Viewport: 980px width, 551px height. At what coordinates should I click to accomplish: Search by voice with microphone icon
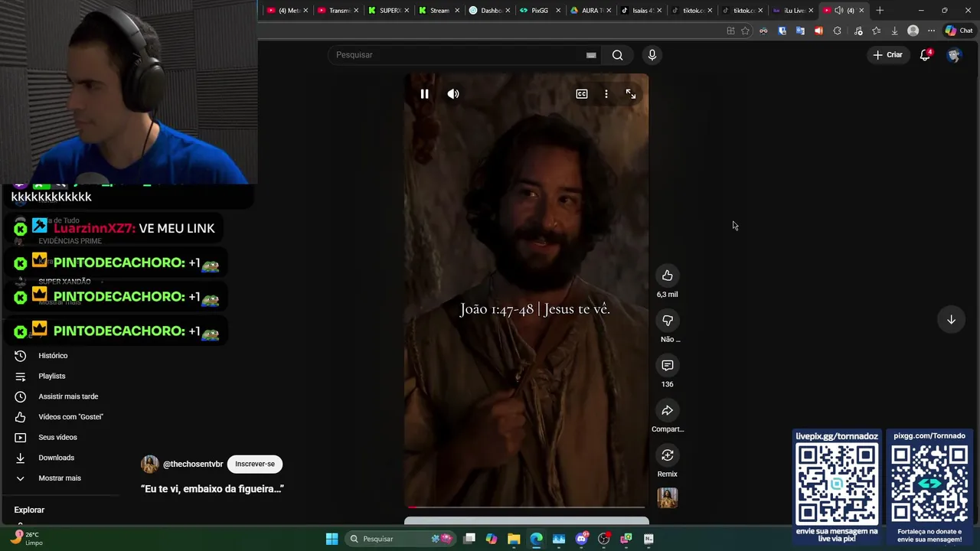(x=652, y=55)
